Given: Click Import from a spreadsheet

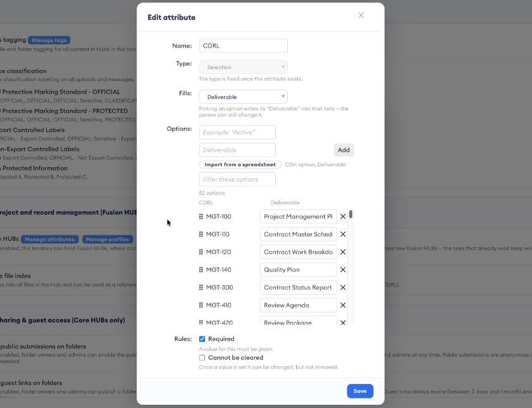Looking at the screenshot, I should (x=240, y=164).
